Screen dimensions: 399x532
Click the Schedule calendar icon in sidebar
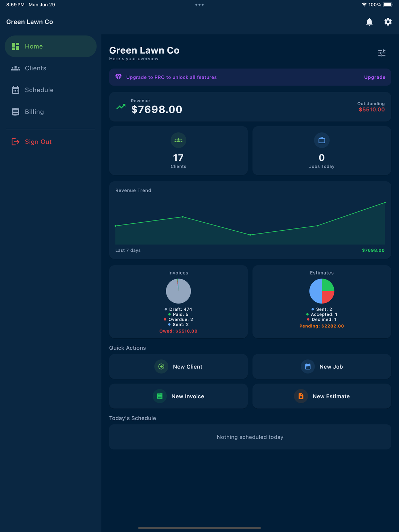16,90
